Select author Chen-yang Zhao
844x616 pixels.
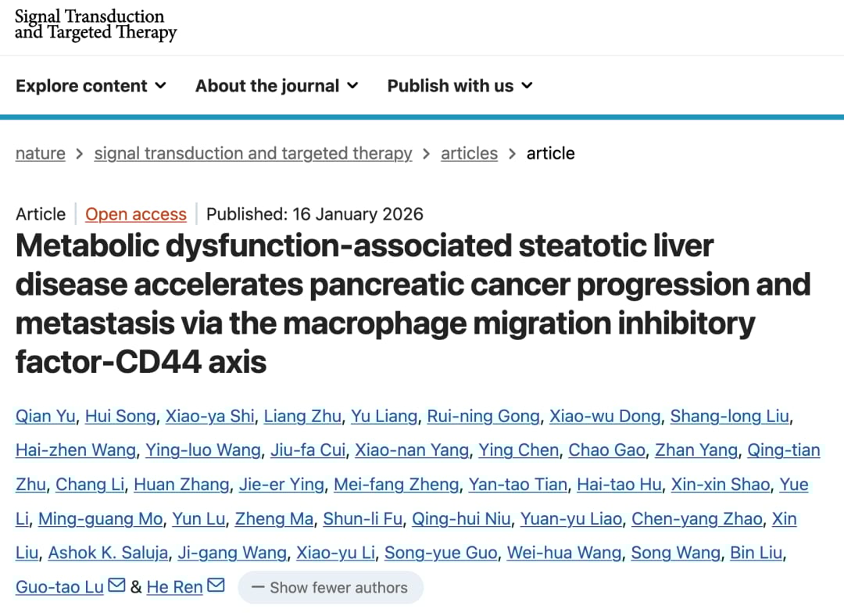click(696, 519)
